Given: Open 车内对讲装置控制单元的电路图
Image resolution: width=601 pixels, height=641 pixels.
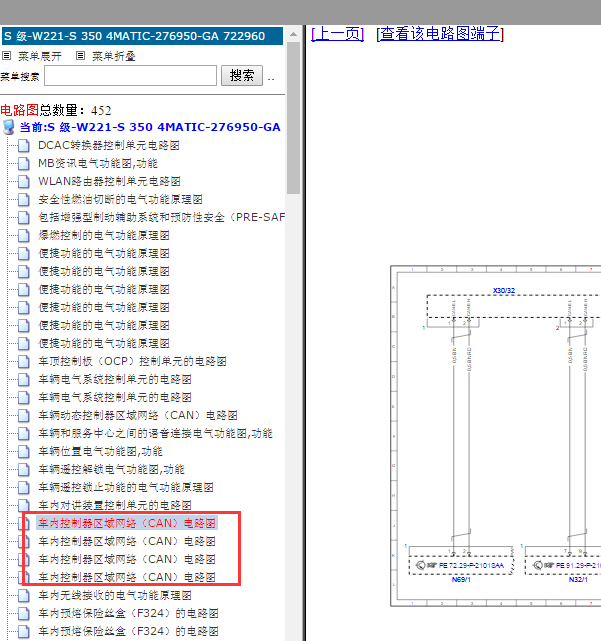Looking at the screenshot, I should pos(114,505).
